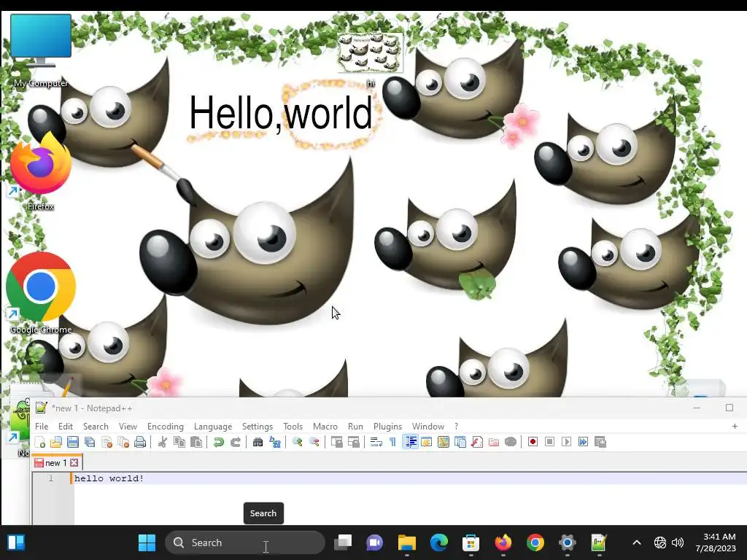Open the View menu
The image size is (747, 560).
(128, 426)
